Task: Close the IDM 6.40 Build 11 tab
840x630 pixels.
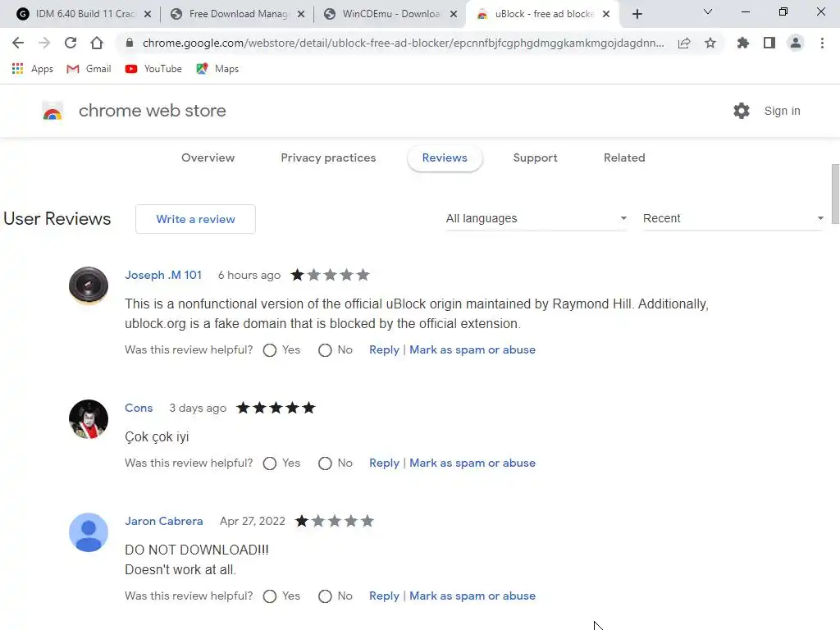Action: [x=148, y=14]
